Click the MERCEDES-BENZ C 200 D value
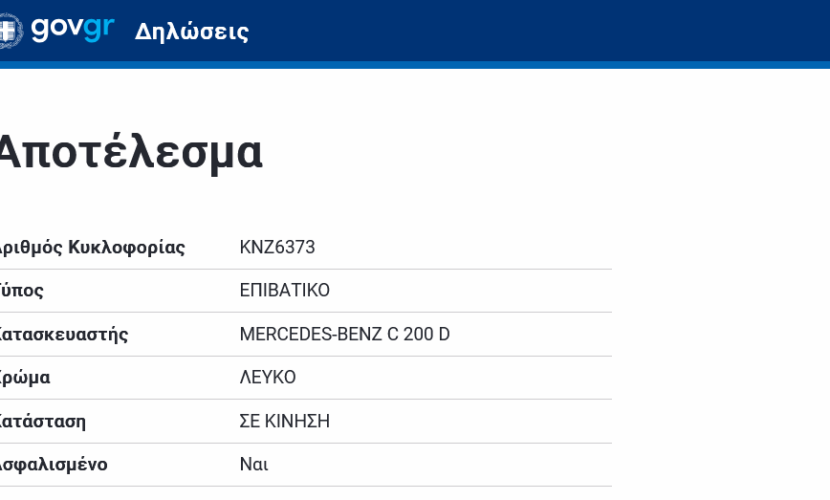830x500 pixels. click(345, 334)
